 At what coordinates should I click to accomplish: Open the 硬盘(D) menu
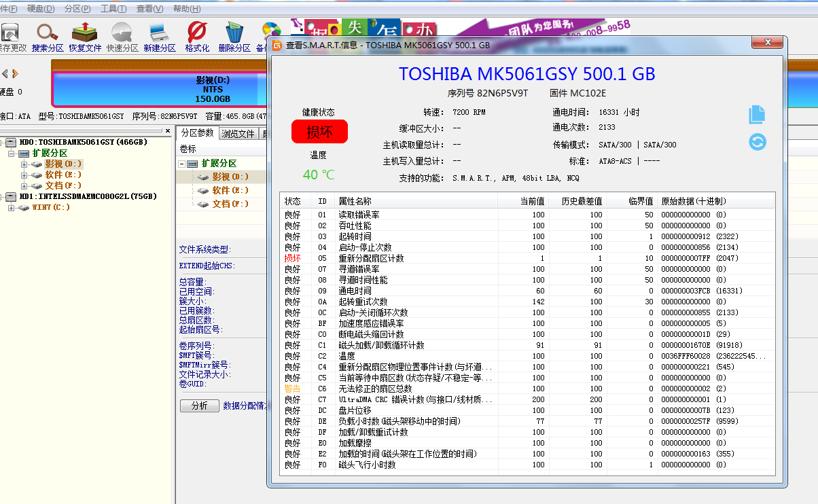41,8
